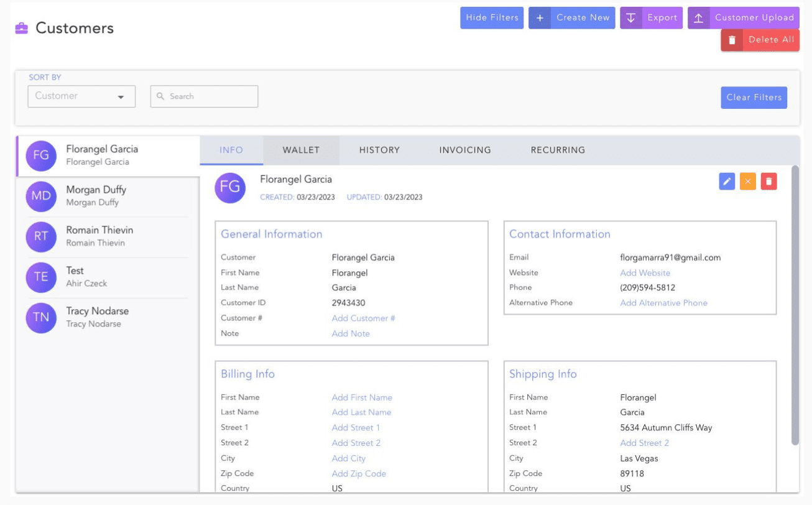Click Add First Name in Billing Info
Screen dimensions: 812x505
pyautogui.click(x=362, y=397)
